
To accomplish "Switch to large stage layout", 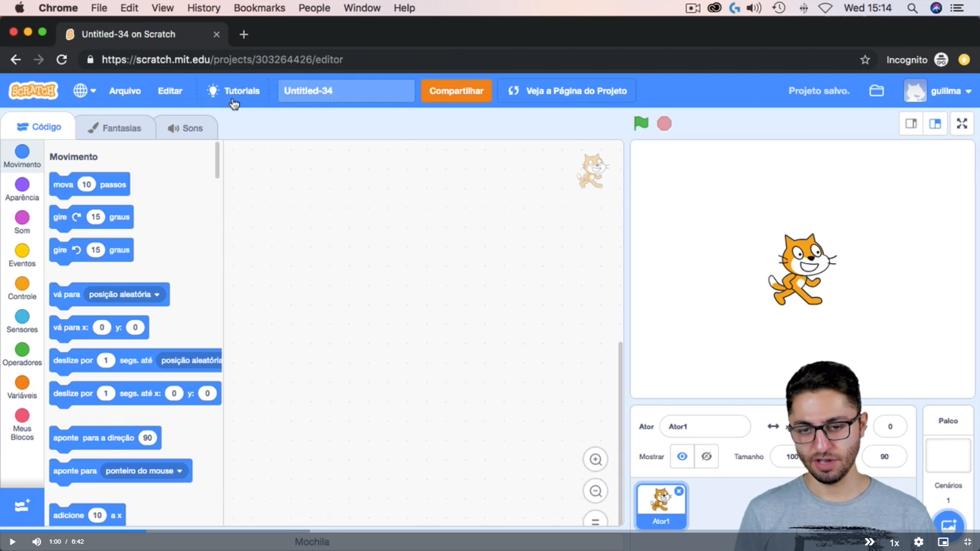I will (x=935, y=124).
